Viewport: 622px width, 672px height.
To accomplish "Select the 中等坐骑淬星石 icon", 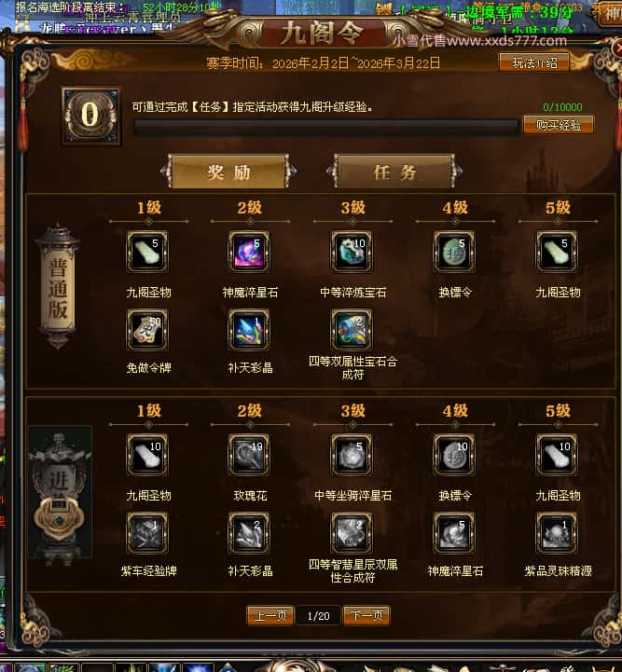I will [352, 455].
